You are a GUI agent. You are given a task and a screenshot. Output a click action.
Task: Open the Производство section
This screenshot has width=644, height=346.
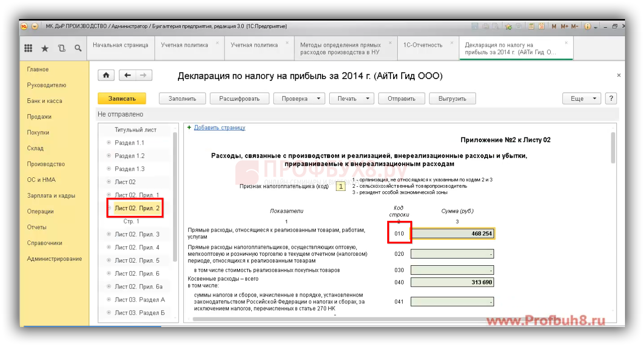[46, 164]
